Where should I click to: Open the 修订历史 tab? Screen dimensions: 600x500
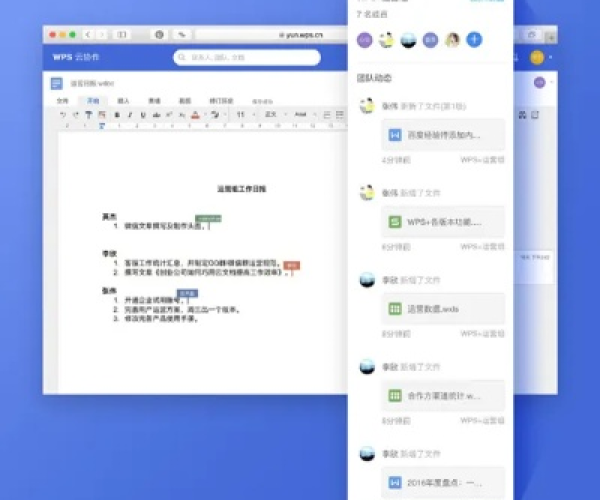pos(221,101)
